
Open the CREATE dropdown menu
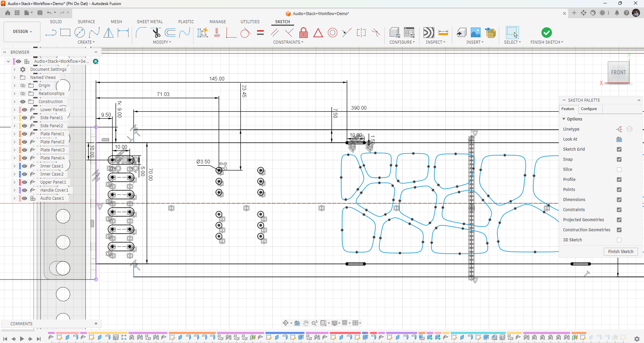[x=86, y=42]
